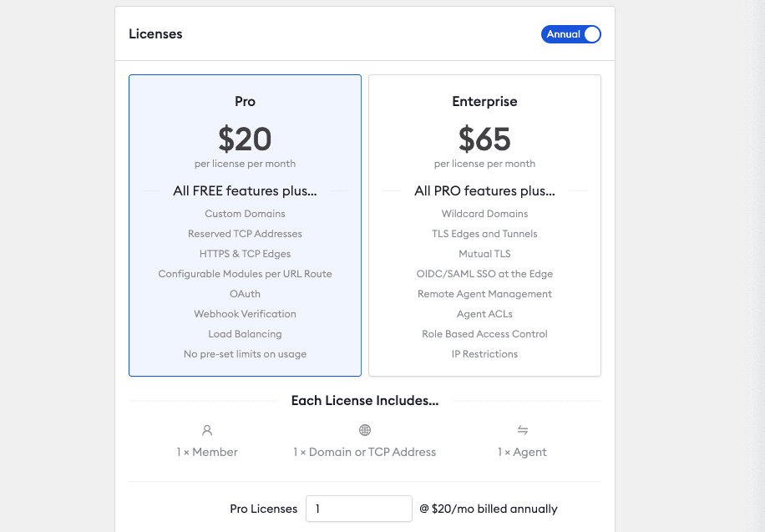Click the Each License Includes heading
Image resolution: width=765 pixels, height=532 pixels.
click(x=365, y=401)
